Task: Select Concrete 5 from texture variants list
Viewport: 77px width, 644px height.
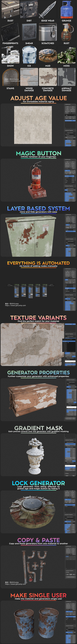Action: tap(69, 347)
